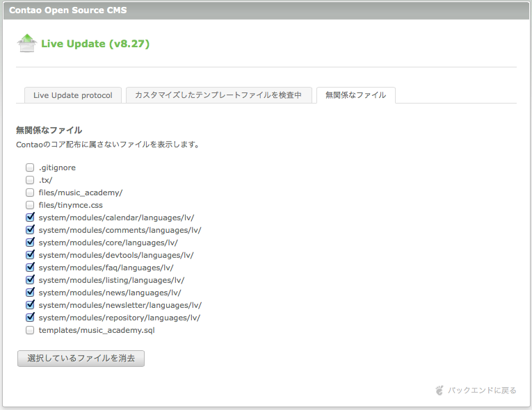532x410 pixels.
Task: Click the Live Update green arrow icon
Action: coord(27,43)
